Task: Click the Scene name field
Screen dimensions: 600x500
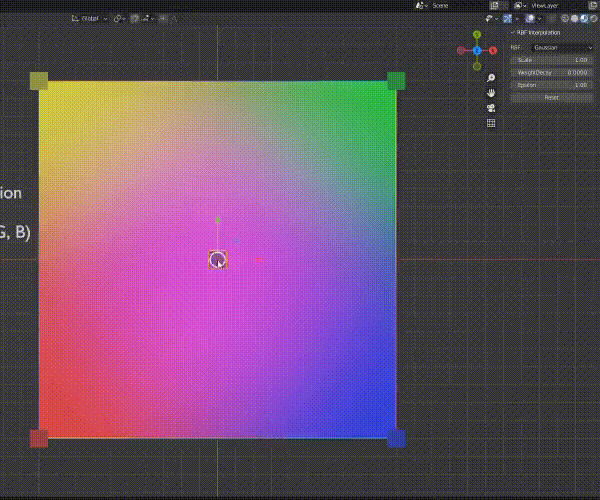Action: click(x=458, y=5)
